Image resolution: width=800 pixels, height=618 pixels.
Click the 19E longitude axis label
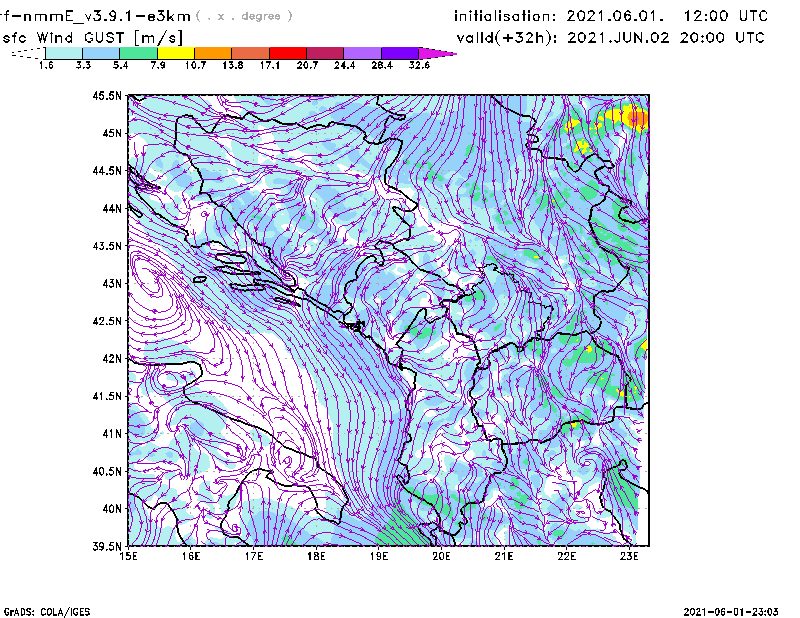coord(379,556)
